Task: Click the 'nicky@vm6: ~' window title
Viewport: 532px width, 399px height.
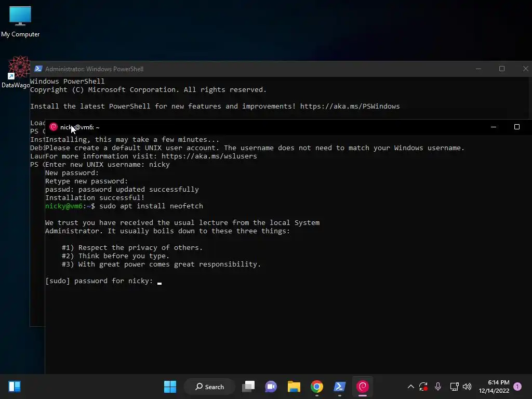Action: tap(79, 127)
